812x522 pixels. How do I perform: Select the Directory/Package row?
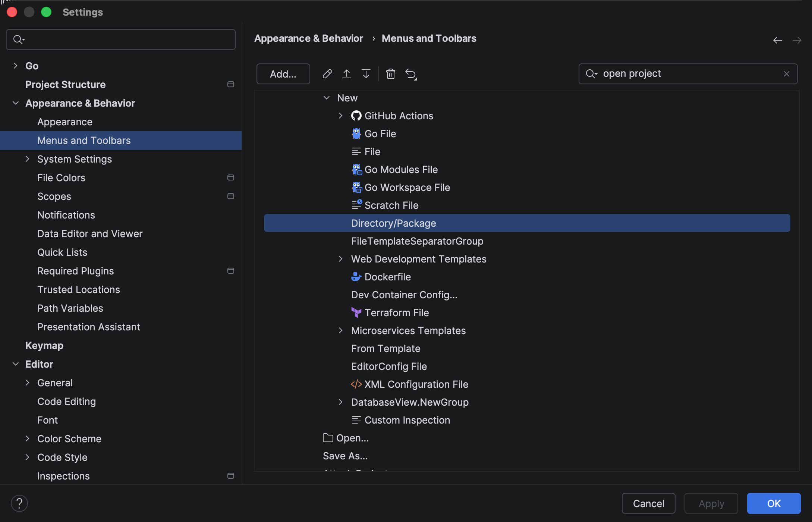coord(527,223)
